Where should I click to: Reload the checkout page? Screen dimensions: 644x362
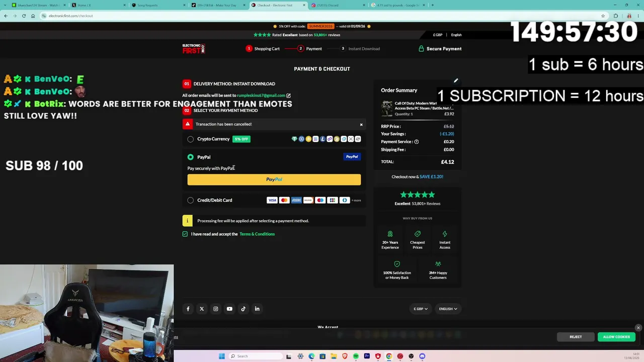click(24, 16)
